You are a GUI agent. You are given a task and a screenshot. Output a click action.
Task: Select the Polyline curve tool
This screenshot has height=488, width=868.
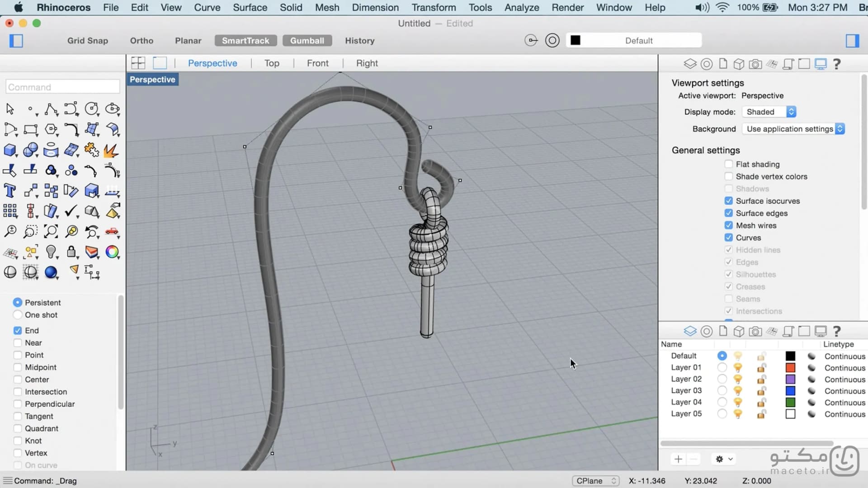coord(51,109)
